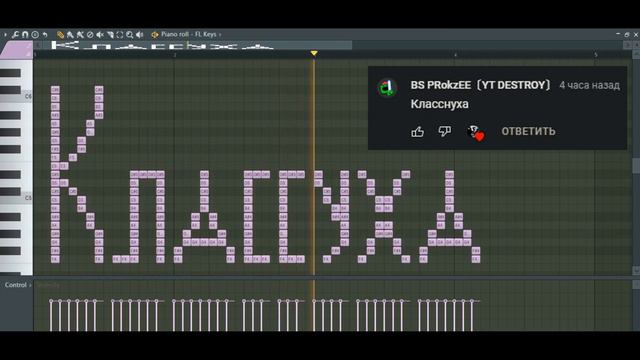Click bar 5 on the timeline ruler
The width and height of the screenshot is (640, 360).
pos(596,55)
